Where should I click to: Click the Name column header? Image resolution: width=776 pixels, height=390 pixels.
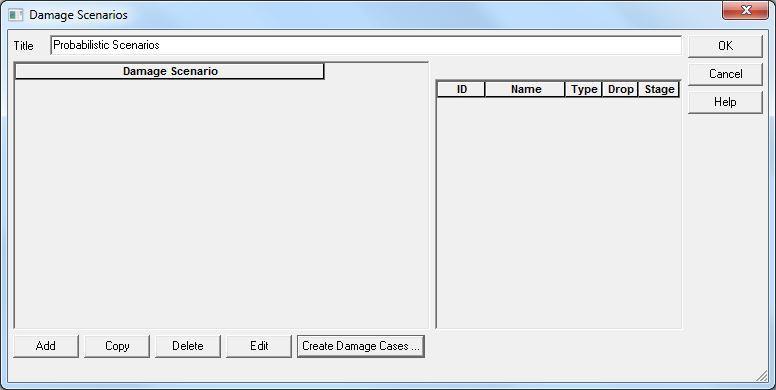click(525, 89)
